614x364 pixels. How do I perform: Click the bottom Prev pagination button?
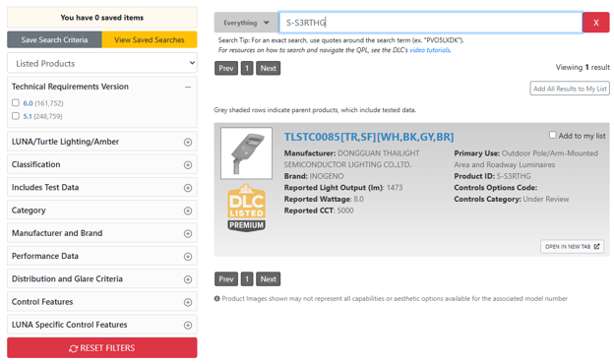click(226, 279)
